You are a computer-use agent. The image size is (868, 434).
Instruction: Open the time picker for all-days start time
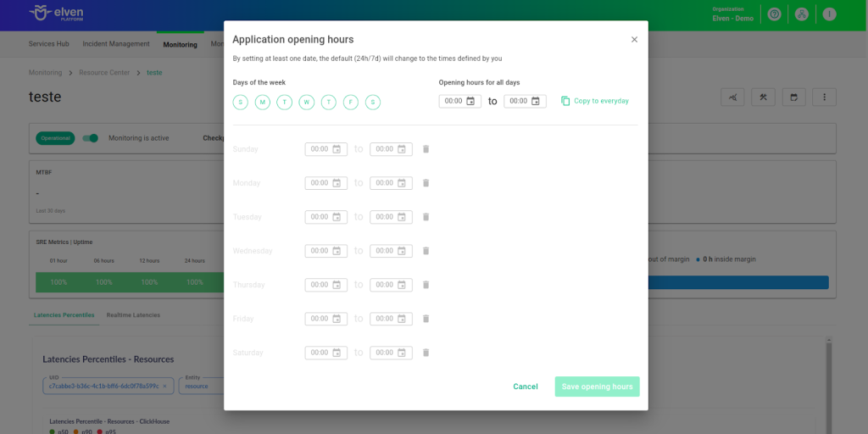coord(470,101)
